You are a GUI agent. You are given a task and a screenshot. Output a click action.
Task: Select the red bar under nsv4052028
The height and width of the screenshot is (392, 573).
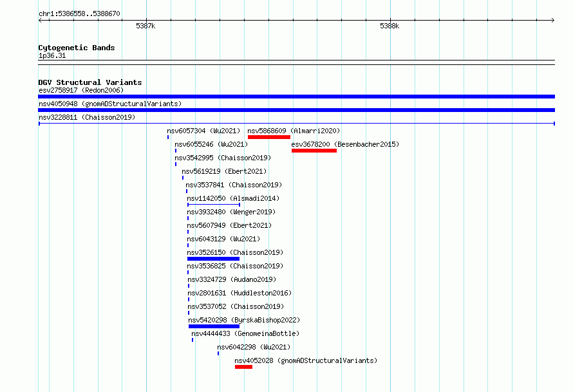point(244,367)
